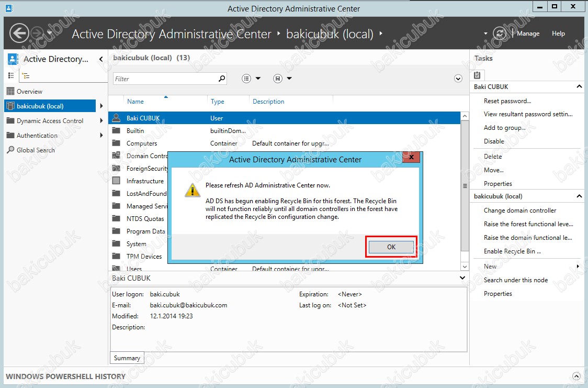Open Global Search
The image size is (588, 388).
[x=35, y=150]
